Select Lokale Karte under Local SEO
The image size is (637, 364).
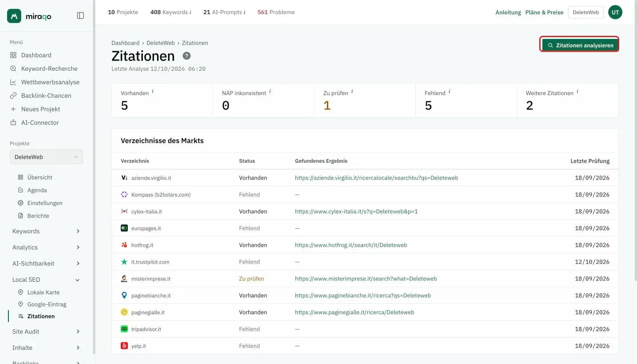coord(43,292)
